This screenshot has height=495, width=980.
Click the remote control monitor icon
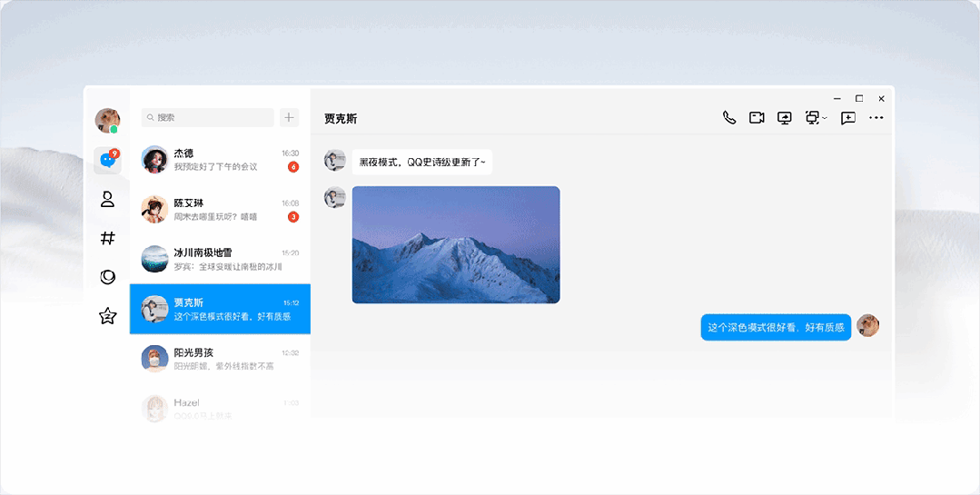[x=812, y=117]
